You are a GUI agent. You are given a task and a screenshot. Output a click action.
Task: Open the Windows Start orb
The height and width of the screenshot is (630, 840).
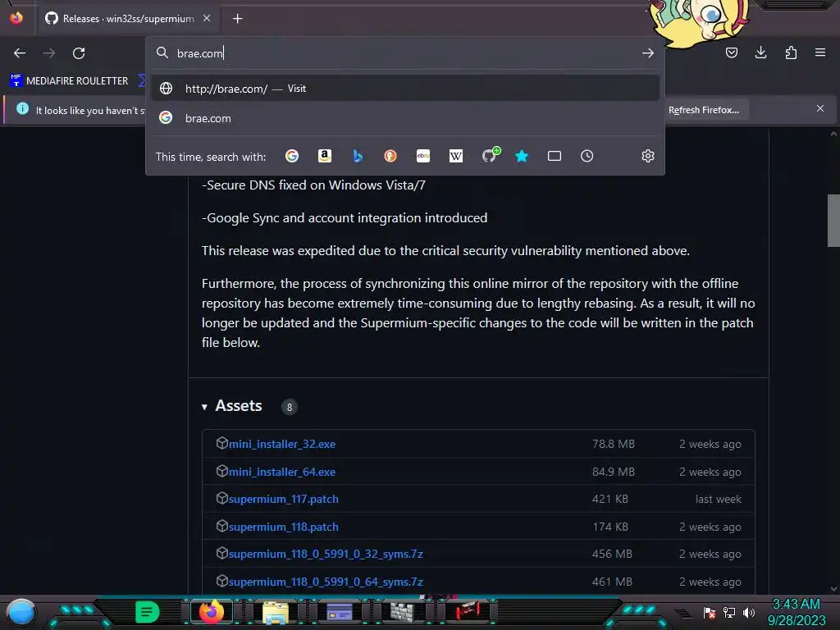click(21, 612)
